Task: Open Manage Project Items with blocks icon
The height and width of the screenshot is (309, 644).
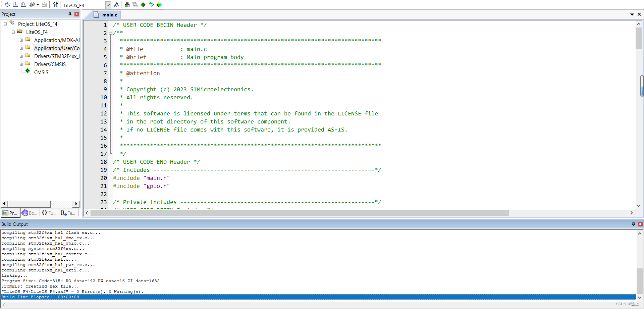Action: click(127, 5)
